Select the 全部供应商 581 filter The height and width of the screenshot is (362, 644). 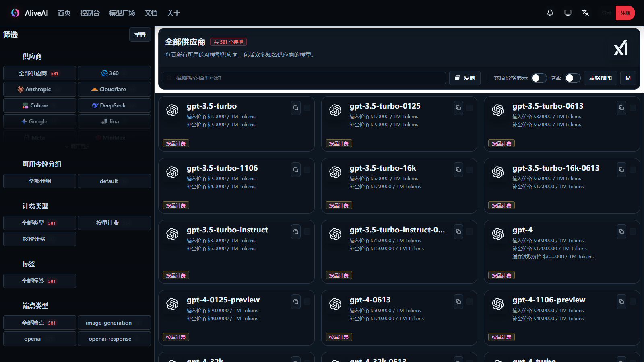coord(39,73)
